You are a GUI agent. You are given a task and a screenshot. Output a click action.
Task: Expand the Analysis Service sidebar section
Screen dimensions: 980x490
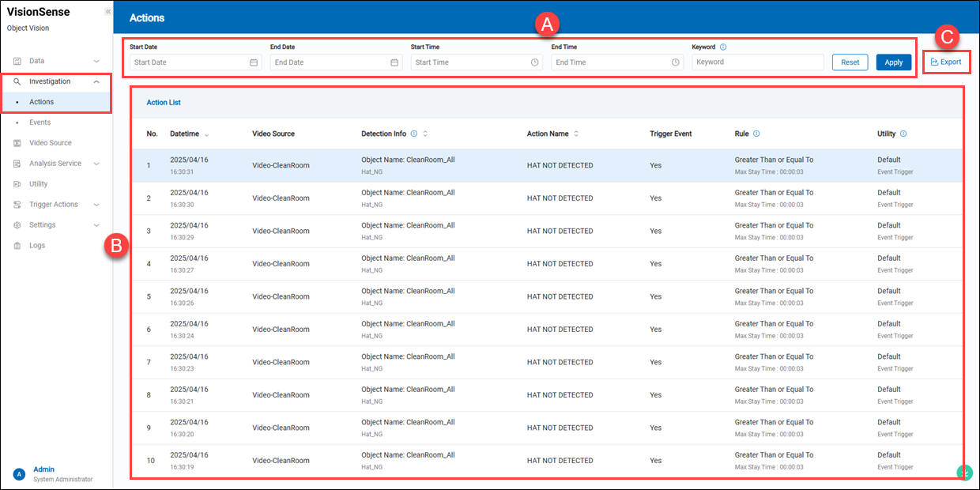[96, 164]
